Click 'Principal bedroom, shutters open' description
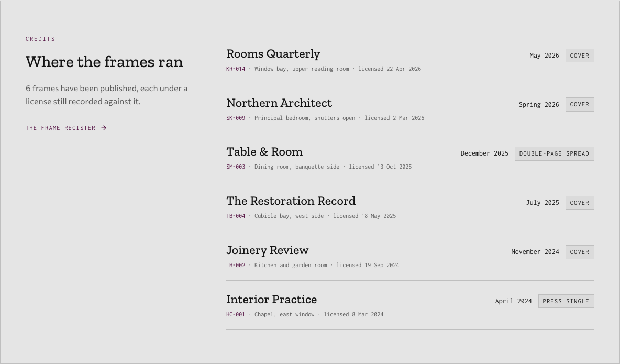Image resolution: width=620 pixels, height=364 pixels. [x=305, y=118]
